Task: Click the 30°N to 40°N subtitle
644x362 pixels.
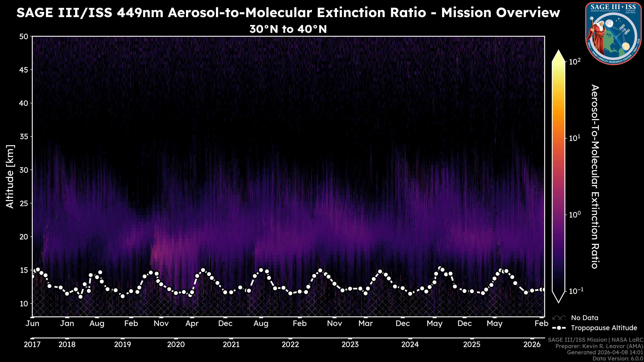Action: tap(288, 29)
